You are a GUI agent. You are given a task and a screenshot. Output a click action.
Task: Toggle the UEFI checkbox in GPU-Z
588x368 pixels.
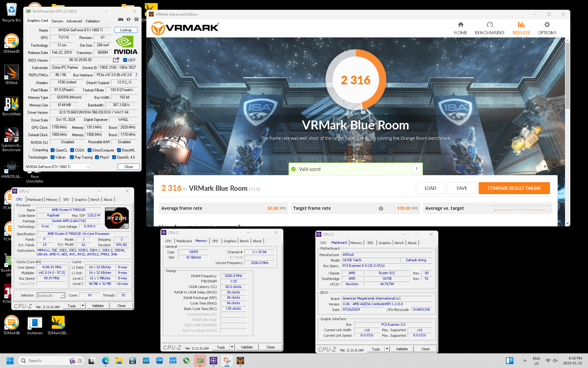[125, 60]
